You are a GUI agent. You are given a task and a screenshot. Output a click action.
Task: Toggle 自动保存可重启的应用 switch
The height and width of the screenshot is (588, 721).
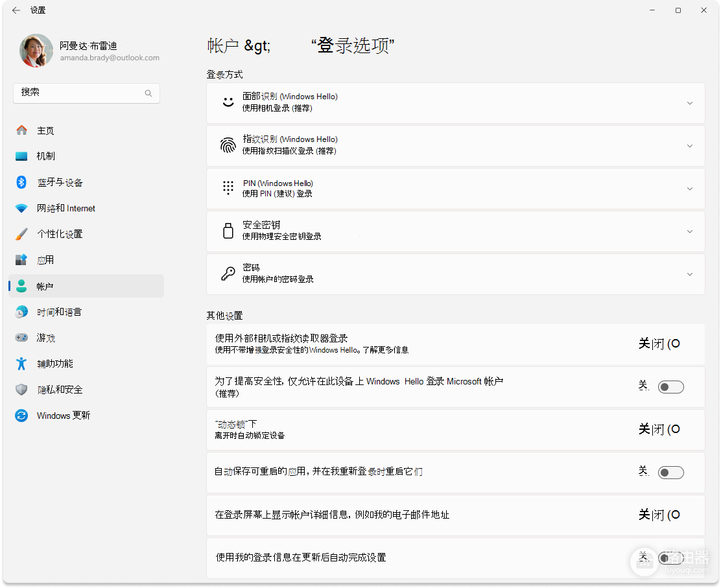click(x=671, y=473)
